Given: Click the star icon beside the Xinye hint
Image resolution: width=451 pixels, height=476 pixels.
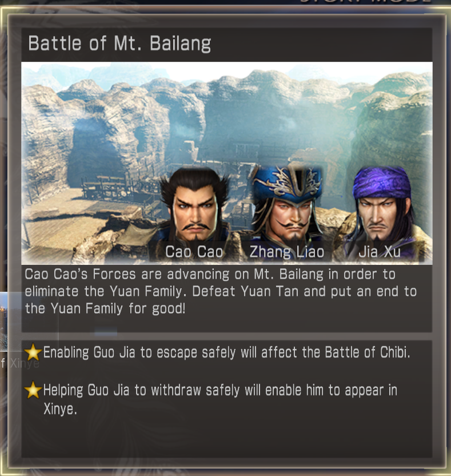Looking at the screenshot, I should (x=33, y=390).
